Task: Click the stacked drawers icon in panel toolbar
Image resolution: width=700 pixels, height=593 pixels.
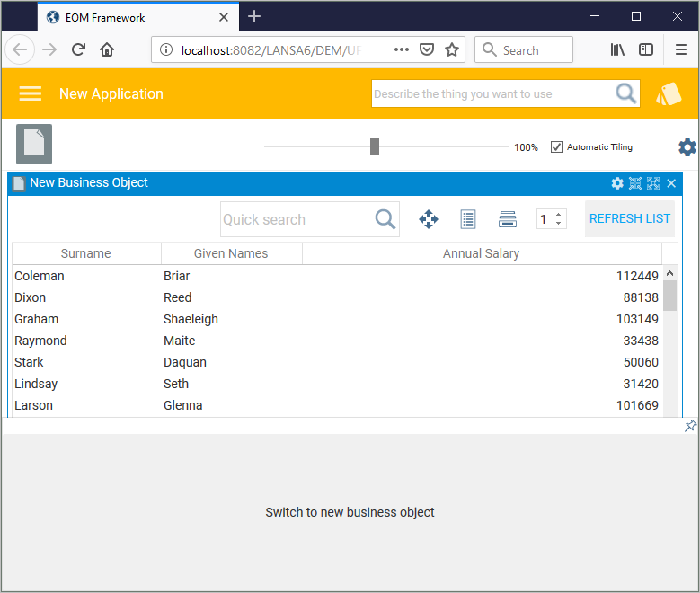Action: coord(508,219)
